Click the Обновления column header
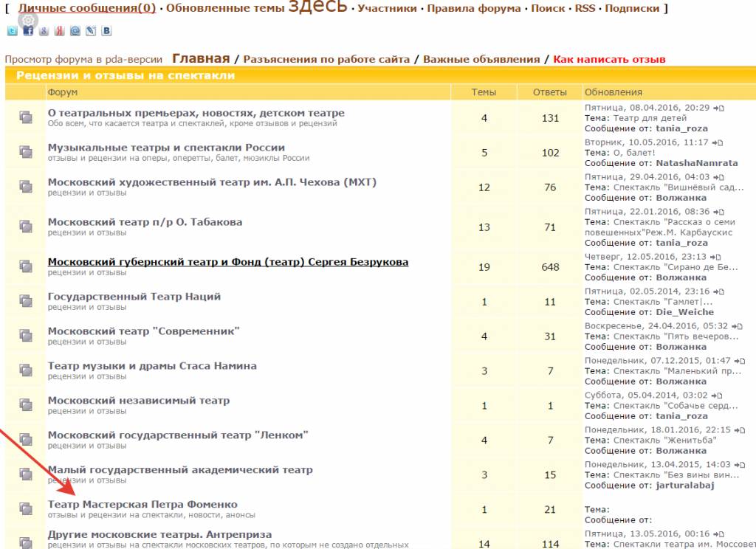The width and height of the screenshot is (756, 549). [x=614, y=92]
